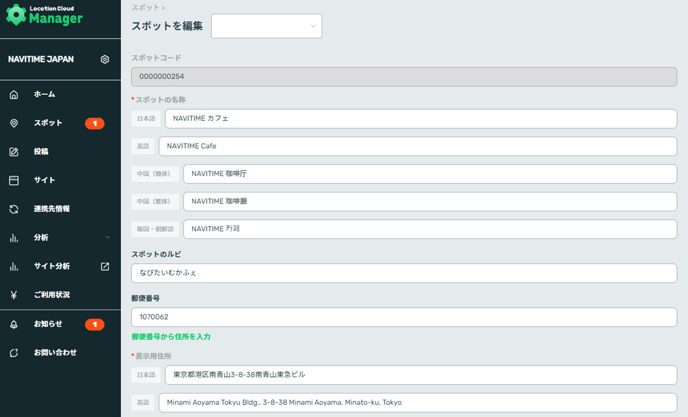Click the bell notification icon
Image resolution: width=688 pixels, height=417 pixels.
click(x=14, y=324)
